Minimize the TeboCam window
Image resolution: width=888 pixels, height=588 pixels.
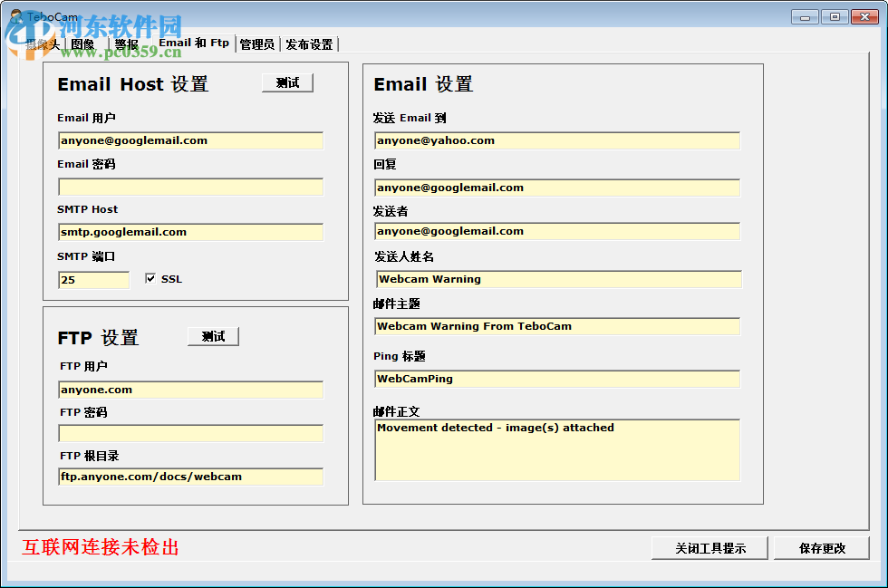pyautogui.click(x=805, y=17)
